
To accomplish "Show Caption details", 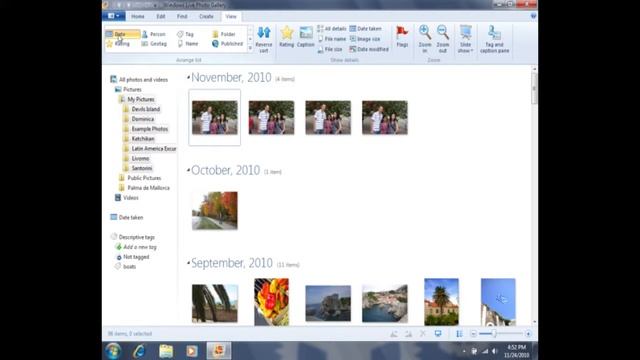I will 305,37.
